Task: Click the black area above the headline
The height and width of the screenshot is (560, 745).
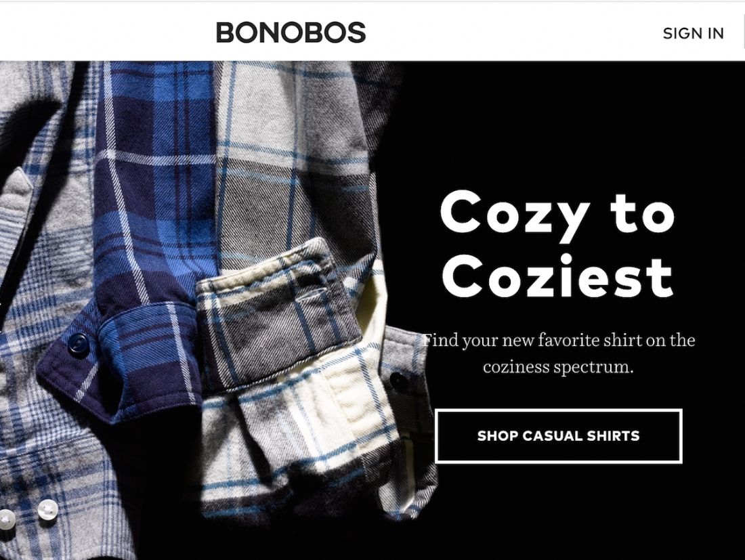Action: tap(570, 123)
